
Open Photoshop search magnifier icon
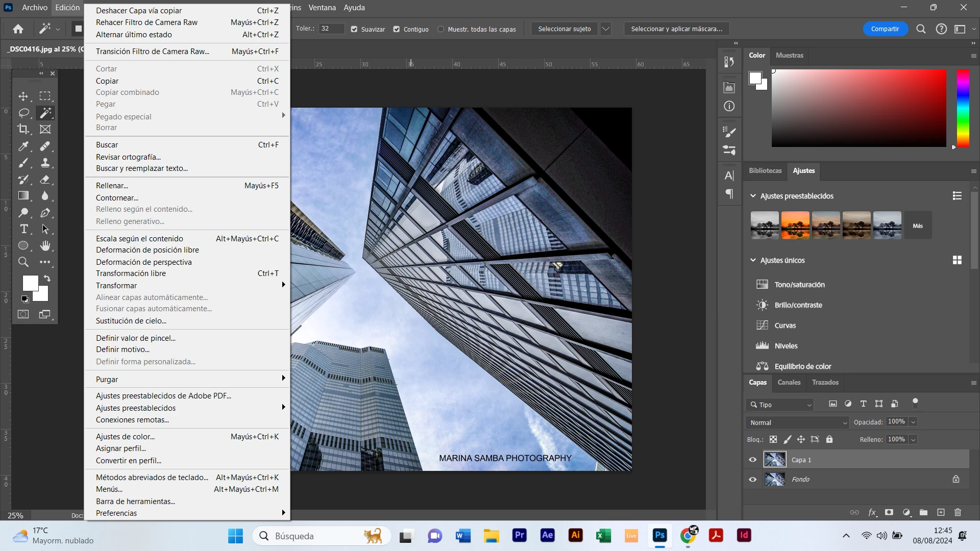(x=921, y=29)
